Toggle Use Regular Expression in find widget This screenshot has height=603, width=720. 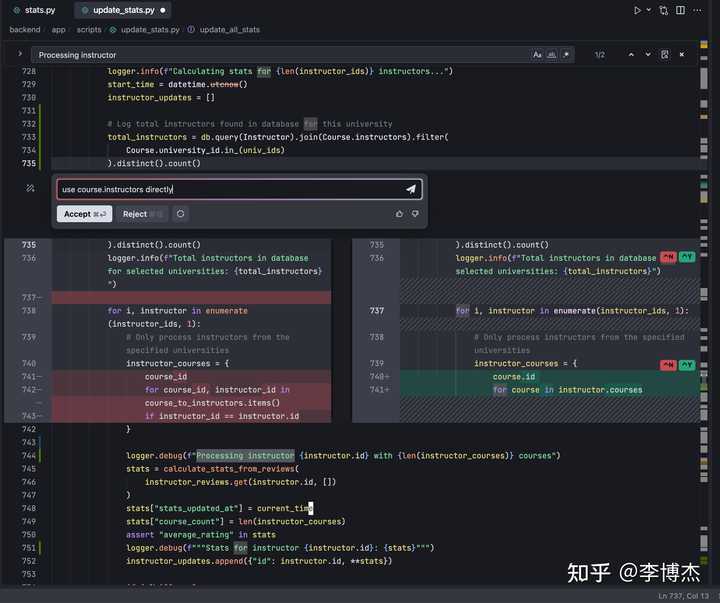pos(566,55)
